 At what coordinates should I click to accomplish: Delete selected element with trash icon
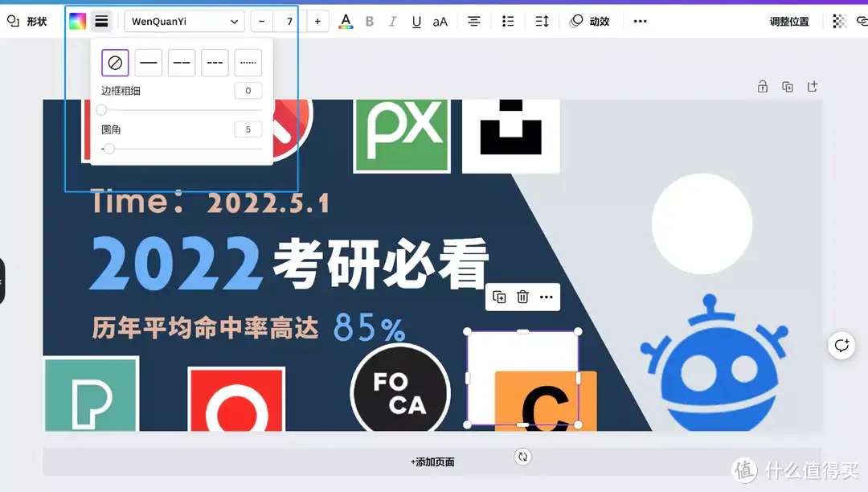coord(522,297)
